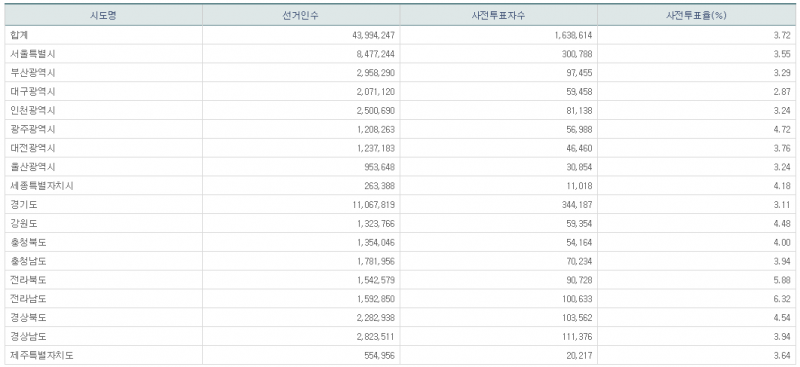Image resolution: width=800 pixels, height=367 pixels.
Task: Select the total early turnout 3.72
Action: pyautogui.click(x=783, y=35)
